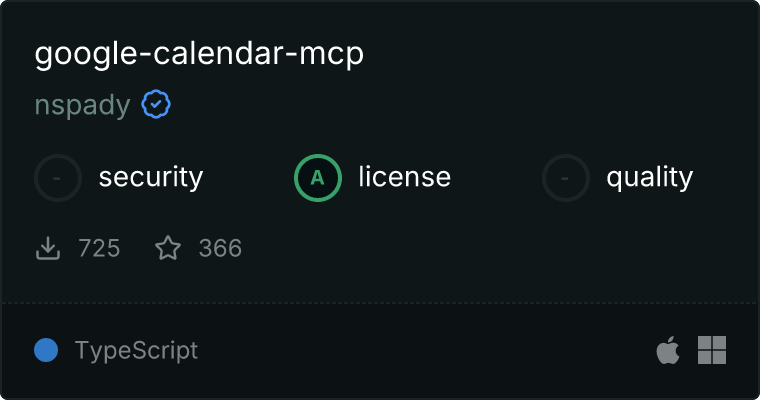
Task: Click the TypeScript language label
Action: pyautogui.click(x=136, y=351)
